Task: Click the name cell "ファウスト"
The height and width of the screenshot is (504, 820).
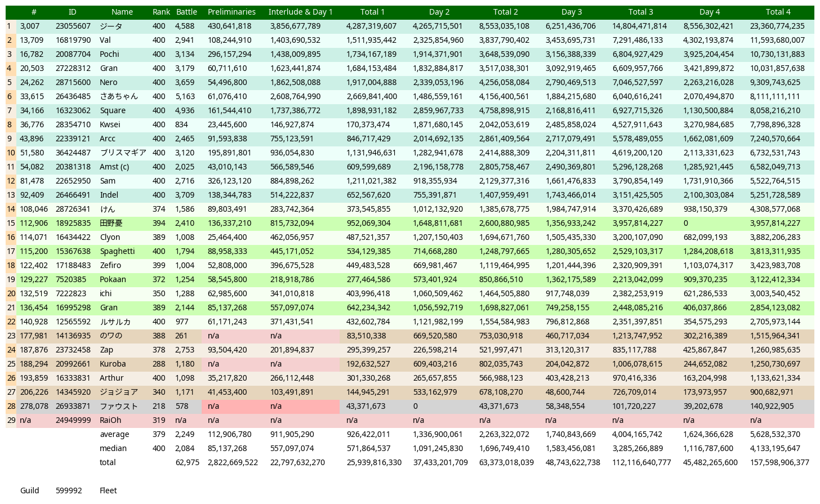Action: (119, 406)
